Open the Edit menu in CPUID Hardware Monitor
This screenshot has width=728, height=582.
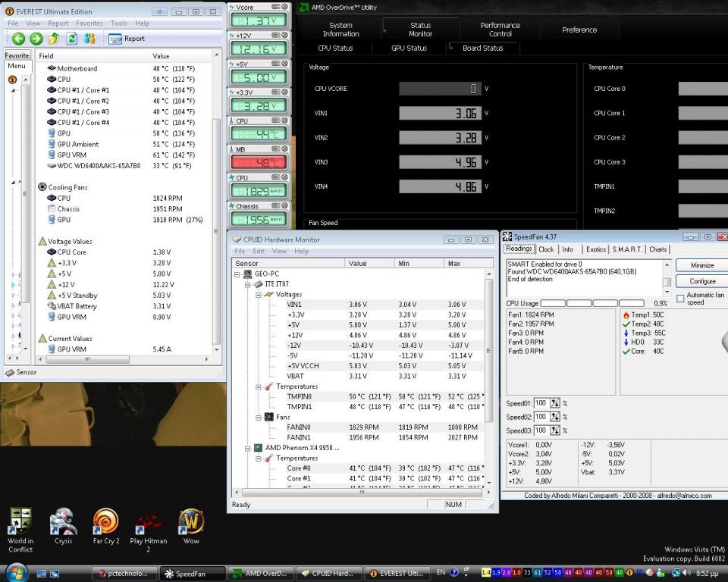259,251
